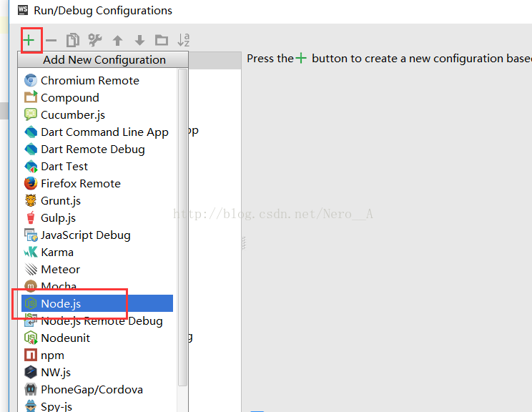Click the Dart Command Line App icon

point(31,132)
